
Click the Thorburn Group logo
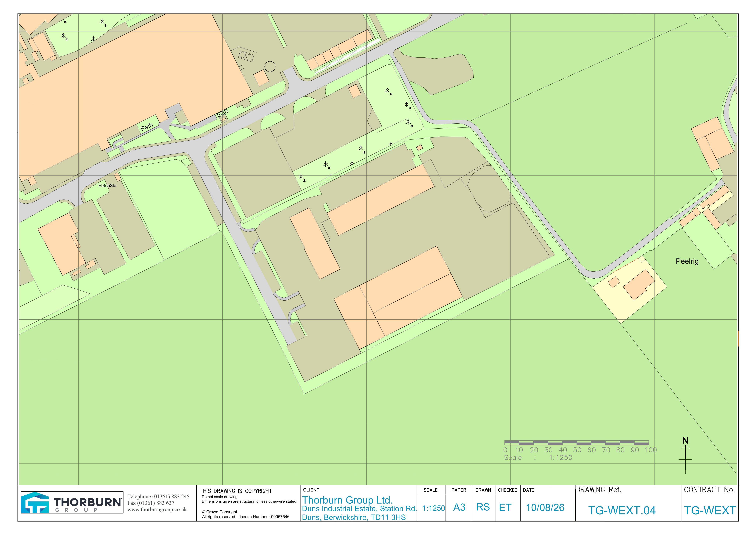72,502
